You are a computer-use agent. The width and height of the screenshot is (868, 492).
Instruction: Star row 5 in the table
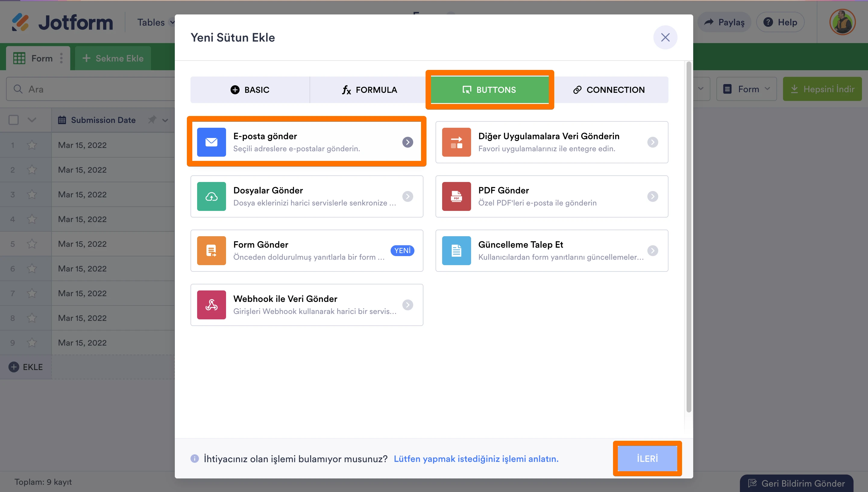(x=32, y=244)
